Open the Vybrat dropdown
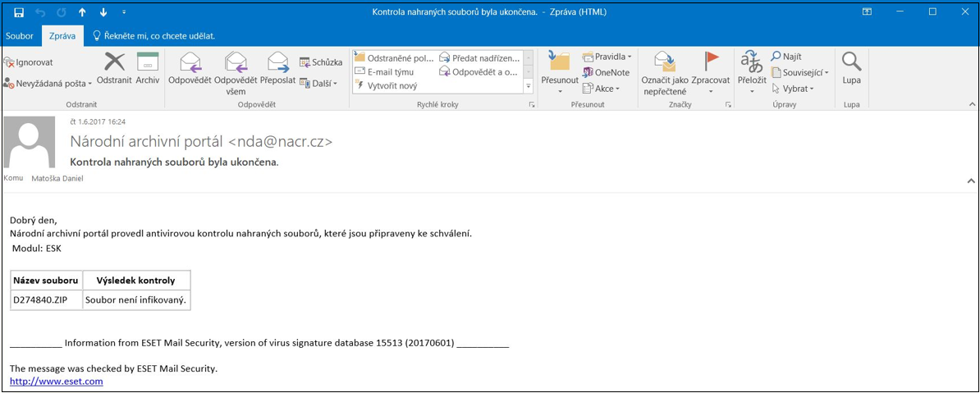Screen dimensions: 980x393 click(793, 89)
